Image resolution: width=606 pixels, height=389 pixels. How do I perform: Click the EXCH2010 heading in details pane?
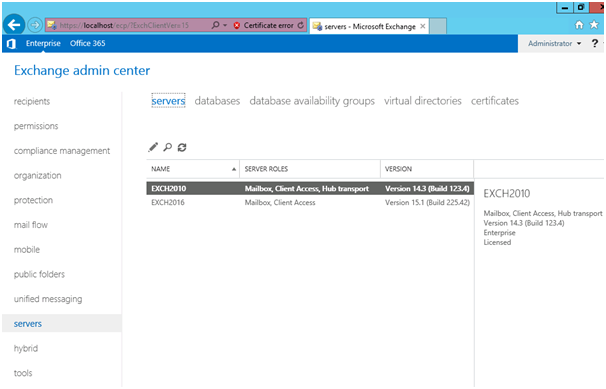(x=507, y=194)
